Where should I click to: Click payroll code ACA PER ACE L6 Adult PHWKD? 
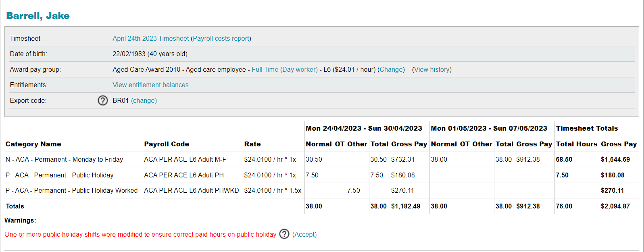(x=192, y=190)
